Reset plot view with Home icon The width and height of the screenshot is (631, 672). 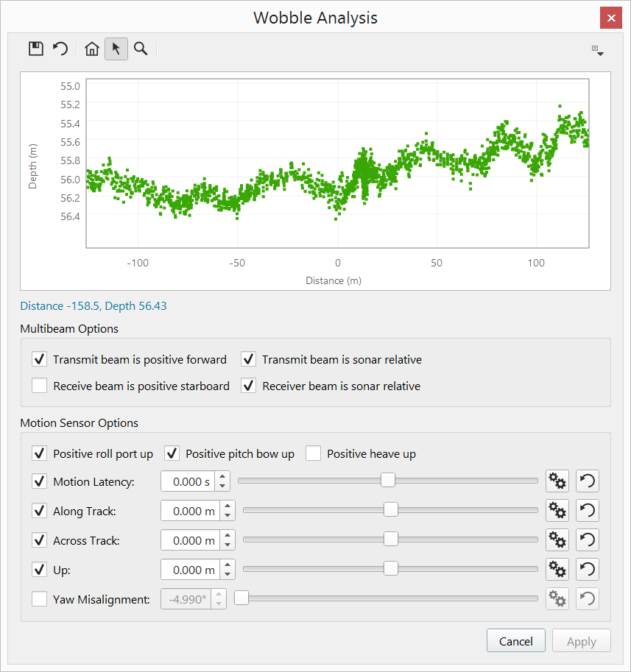pyautogui.click(x=92, y=49)
